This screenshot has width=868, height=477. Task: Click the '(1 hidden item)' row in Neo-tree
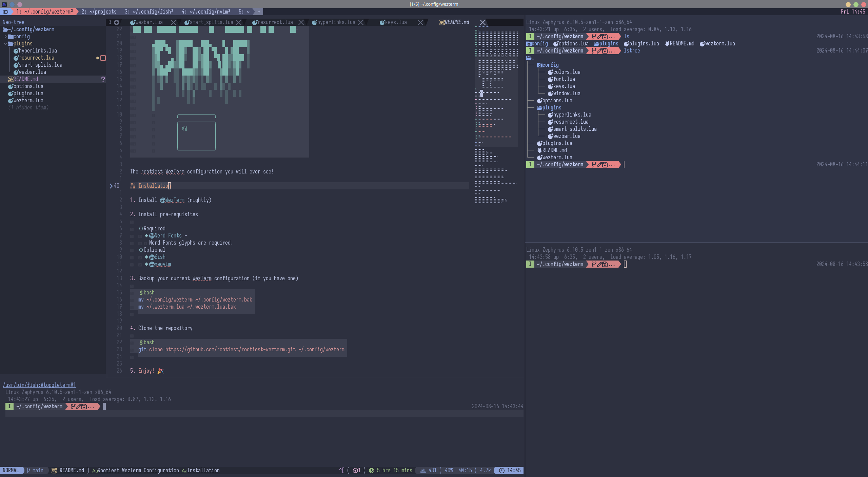click(x=28, y=108)
